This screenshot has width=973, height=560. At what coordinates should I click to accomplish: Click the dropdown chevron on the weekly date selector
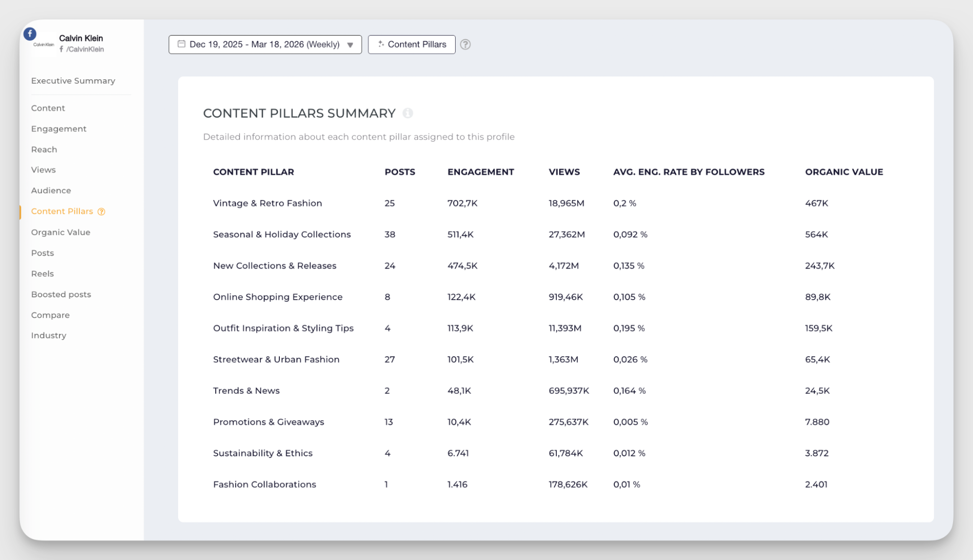[x=349, y=45]
